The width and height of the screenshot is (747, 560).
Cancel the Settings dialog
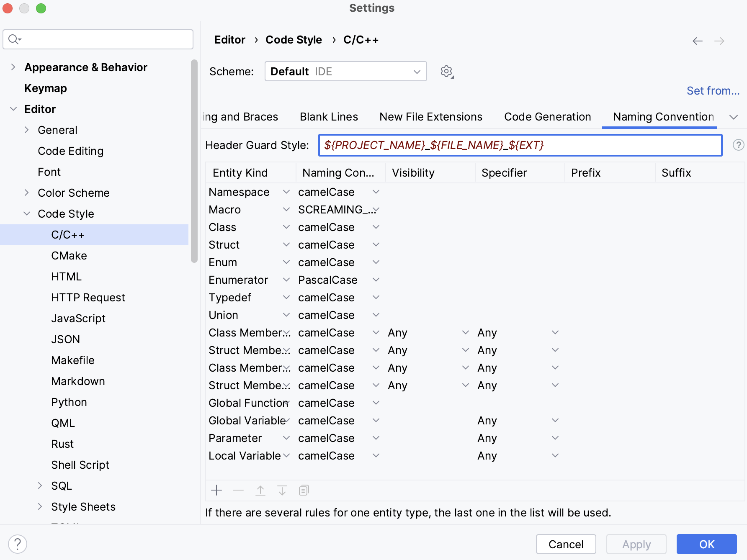pos(566,544)
